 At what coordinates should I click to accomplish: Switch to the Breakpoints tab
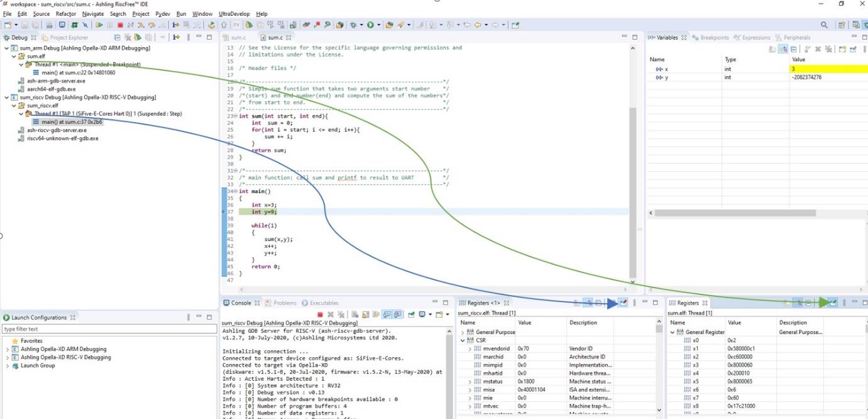[710, 37]
